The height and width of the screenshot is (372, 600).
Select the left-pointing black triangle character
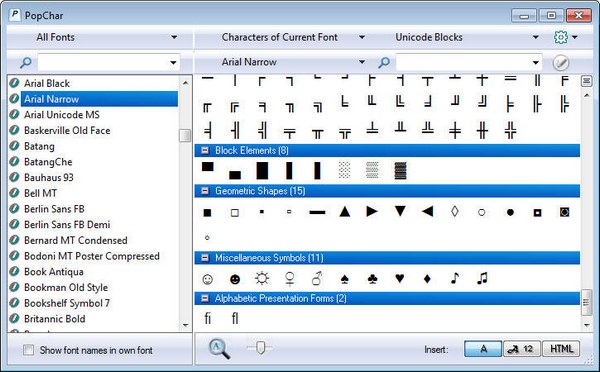[x=427, y=211]
